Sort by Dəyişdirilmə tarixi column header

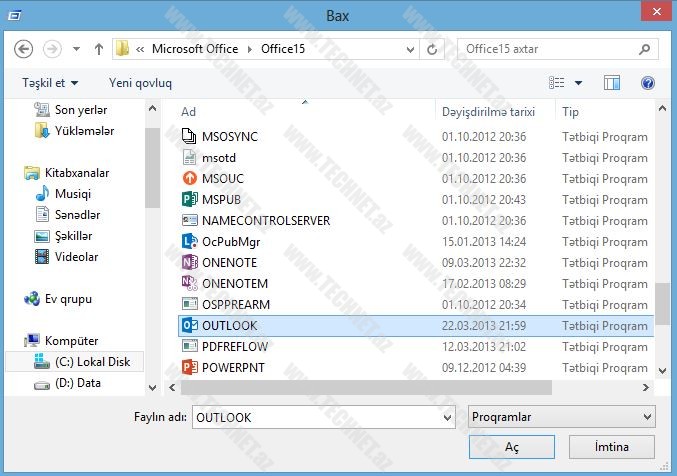tap(489, 112)
